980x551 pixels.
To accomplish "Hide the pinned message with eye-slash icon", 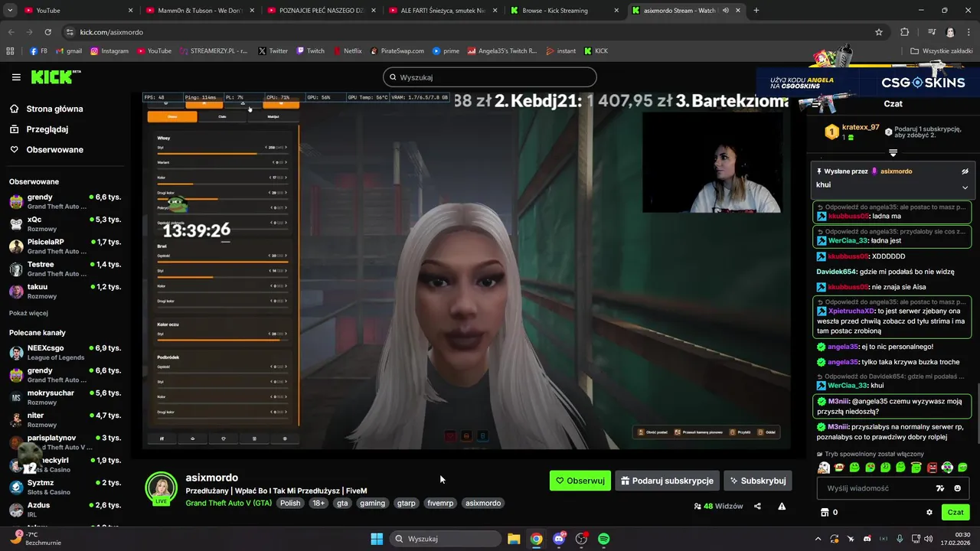I will [965, 171].
